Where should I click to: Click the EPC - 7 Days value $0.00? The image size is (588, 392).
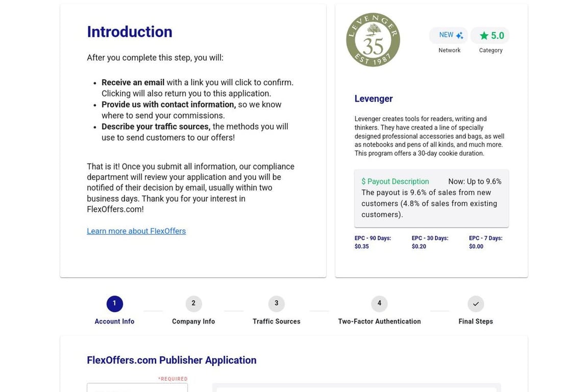pyautogui.click(x=476, y=247)
